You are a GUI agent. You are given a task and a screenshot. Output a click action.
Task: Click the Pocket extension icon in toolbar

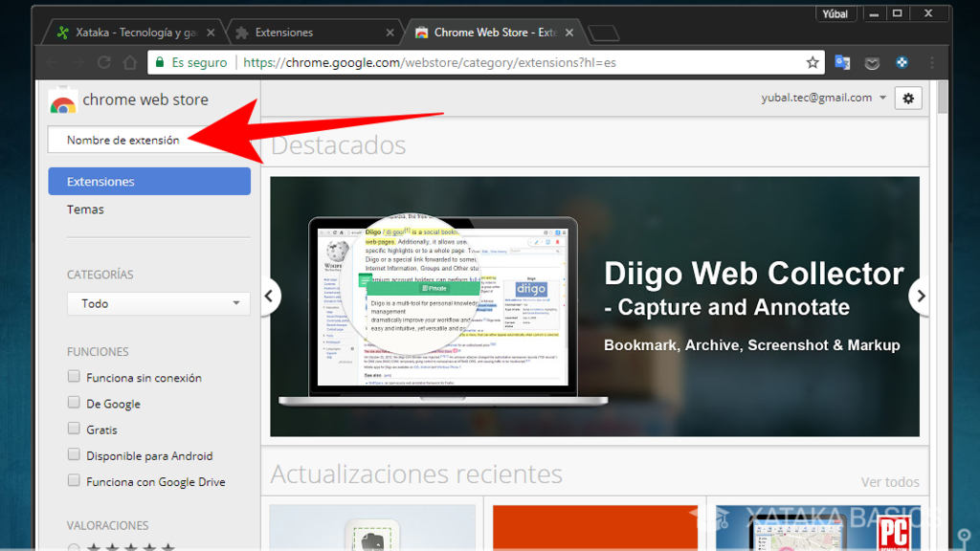[872, 62]
